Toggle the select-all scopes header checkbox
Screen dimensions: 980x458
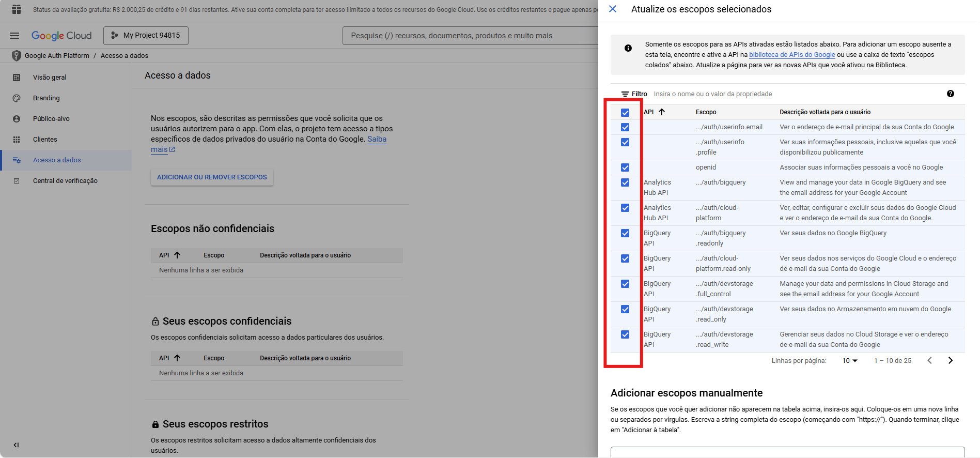[625, 113]
